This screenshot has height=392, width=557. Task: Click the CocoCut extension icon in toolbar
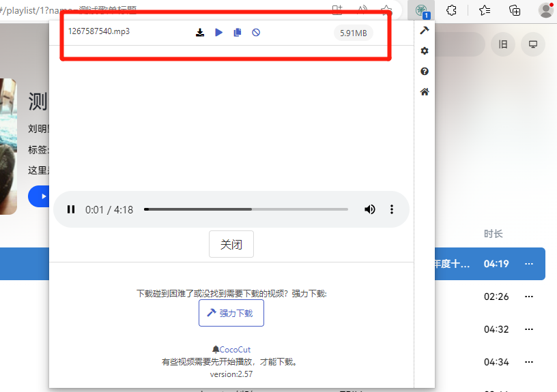[422, 11]
